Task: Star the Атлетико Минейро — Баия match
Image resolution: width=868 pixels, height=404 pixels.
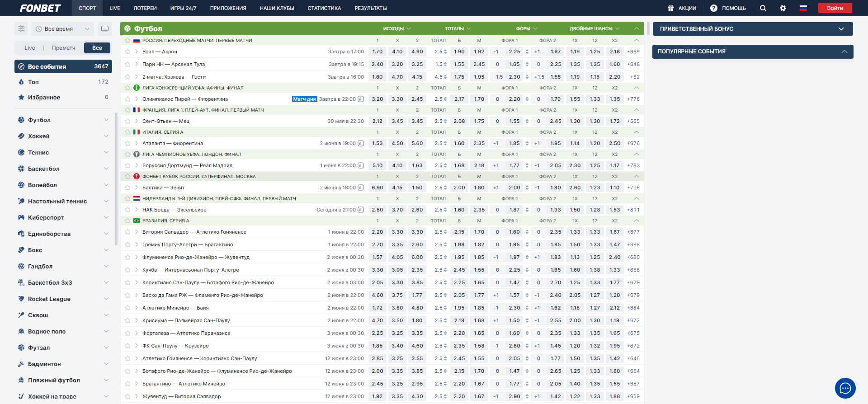Action: [128, 308]
